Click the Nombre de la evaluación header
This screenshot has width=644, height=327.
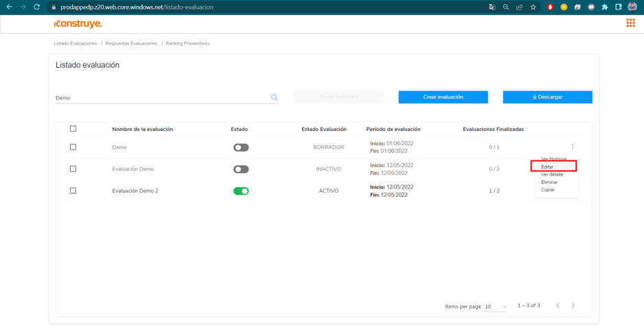click(x=143, y=130)
